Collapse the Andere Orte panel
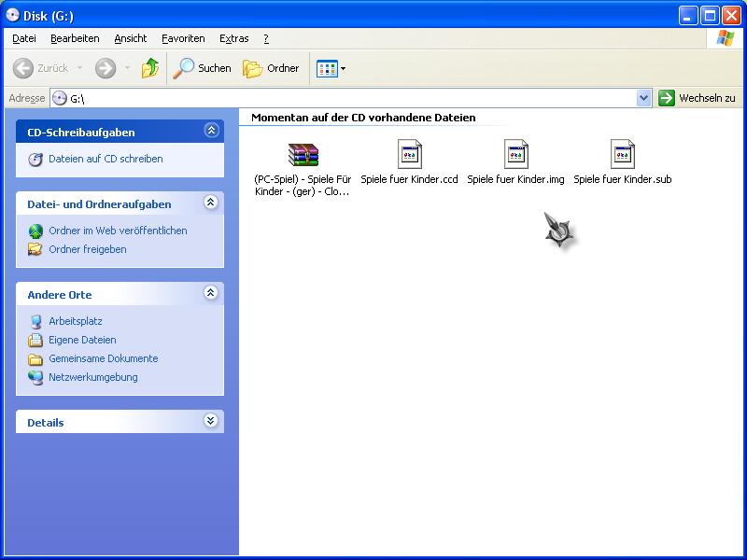 pos(210,293)
